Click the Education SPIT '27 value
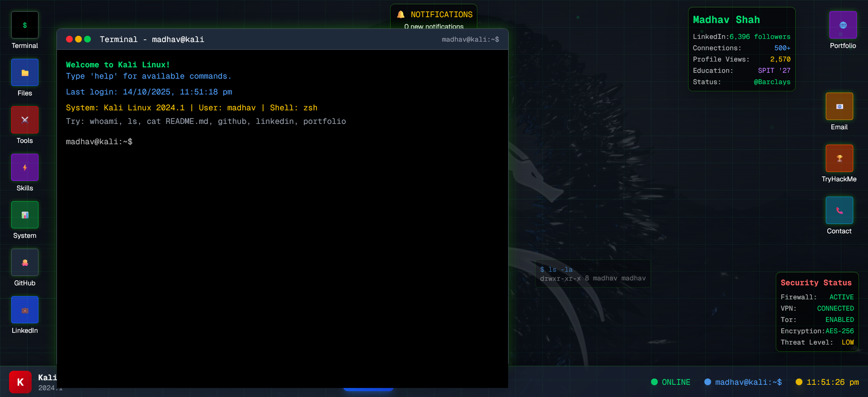This screenshot has width=868, height=397. (774, 71)
